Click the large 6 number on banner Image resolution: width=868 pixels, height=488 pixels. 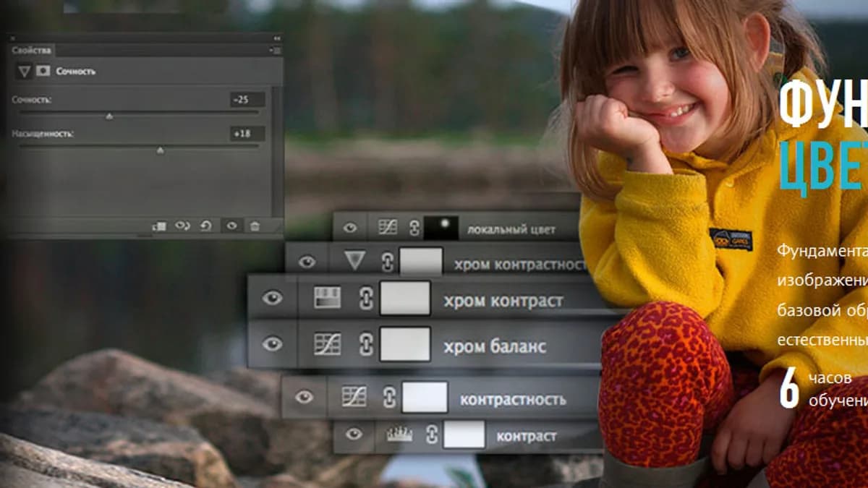click(789, 388)
